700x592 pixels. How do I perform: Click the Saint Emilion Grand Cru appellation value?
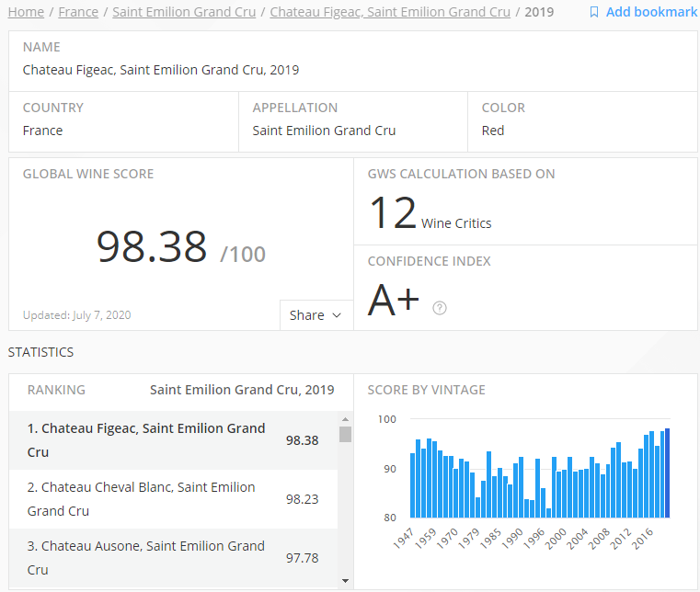(x=324, y=131)
